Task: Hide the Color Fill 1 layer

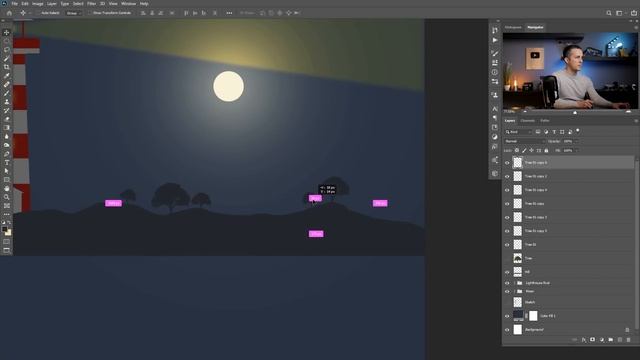Action: pos(507,316)
